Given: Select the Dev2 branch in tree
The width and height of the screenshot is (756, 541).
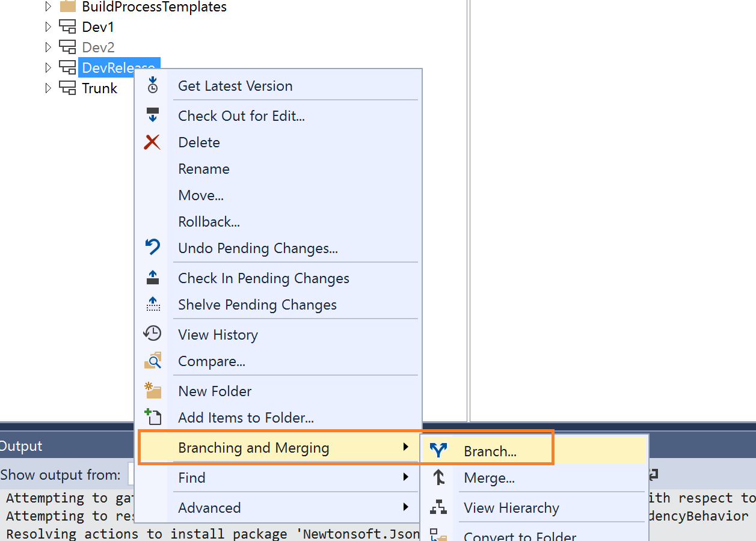Looking at the screenshot, I should click(98, 47).
